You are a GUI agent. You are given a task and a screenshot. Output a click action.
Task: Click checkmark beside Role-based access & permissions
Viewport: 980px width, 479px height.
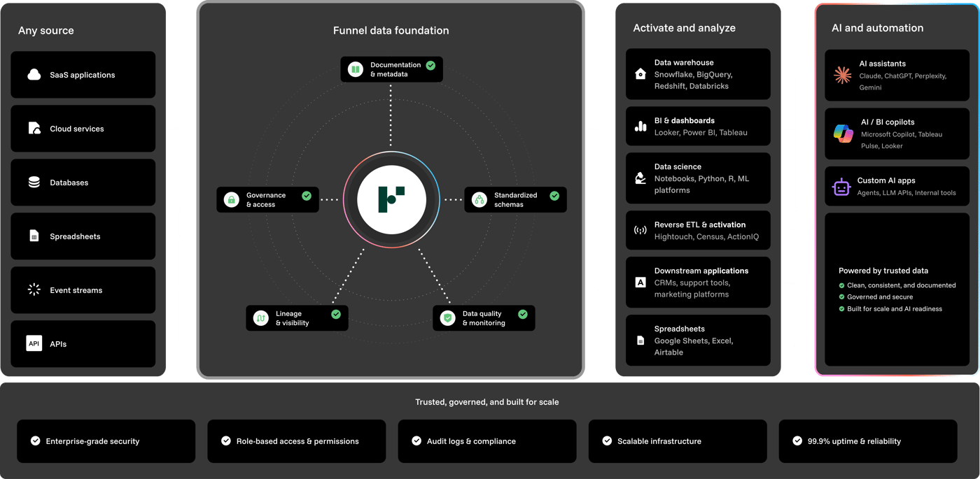pos(226,441)
